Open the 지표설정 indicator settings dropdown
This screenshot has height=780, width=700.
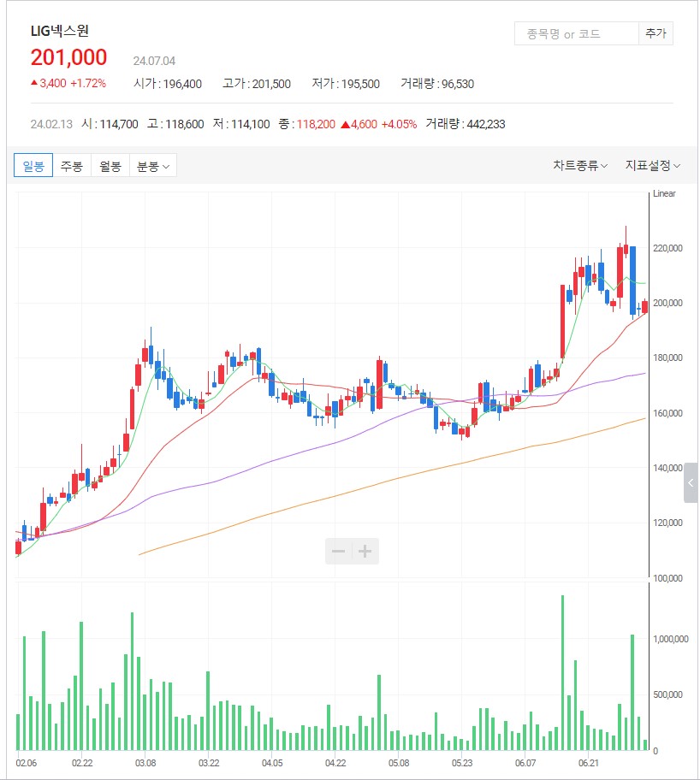pos(652,166)
